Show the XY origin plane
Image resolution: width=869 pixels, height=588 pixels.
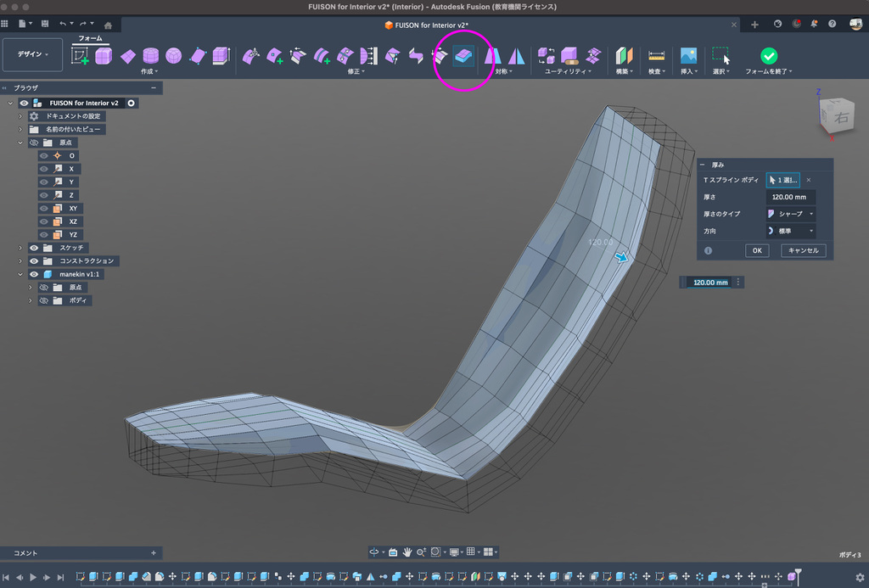point(44,208)
